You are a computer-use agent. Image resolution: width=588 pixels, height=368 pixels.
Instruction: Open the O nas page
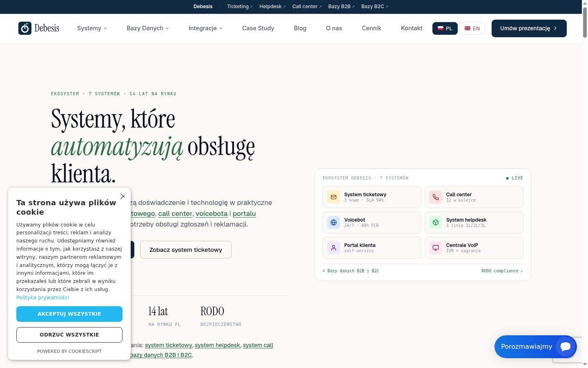coord(334,28)
